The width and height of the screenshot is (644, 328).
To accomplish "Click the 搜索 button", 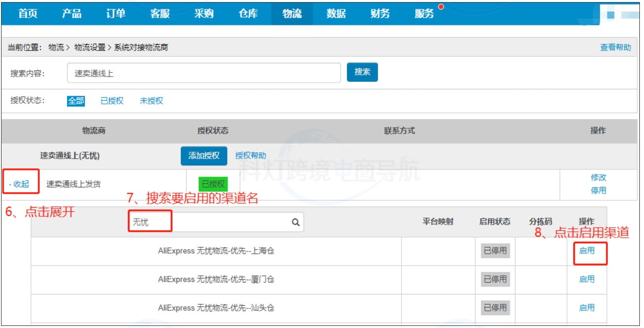I will pos(362,72).
